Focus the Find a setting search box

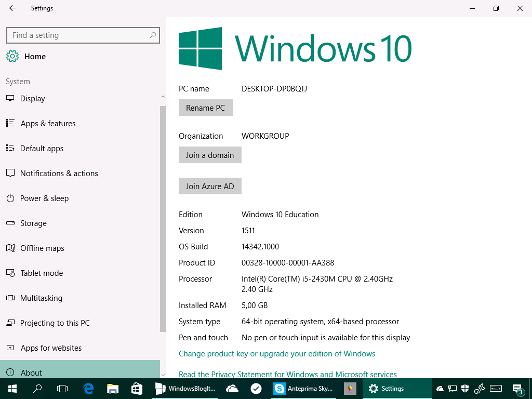coord(83,35)
